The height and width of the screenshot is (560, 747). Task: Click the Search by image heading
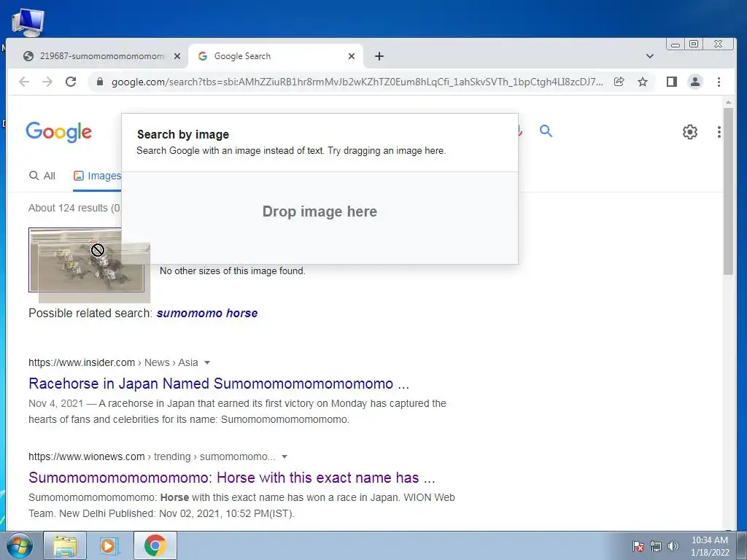[x=183, y=135]
